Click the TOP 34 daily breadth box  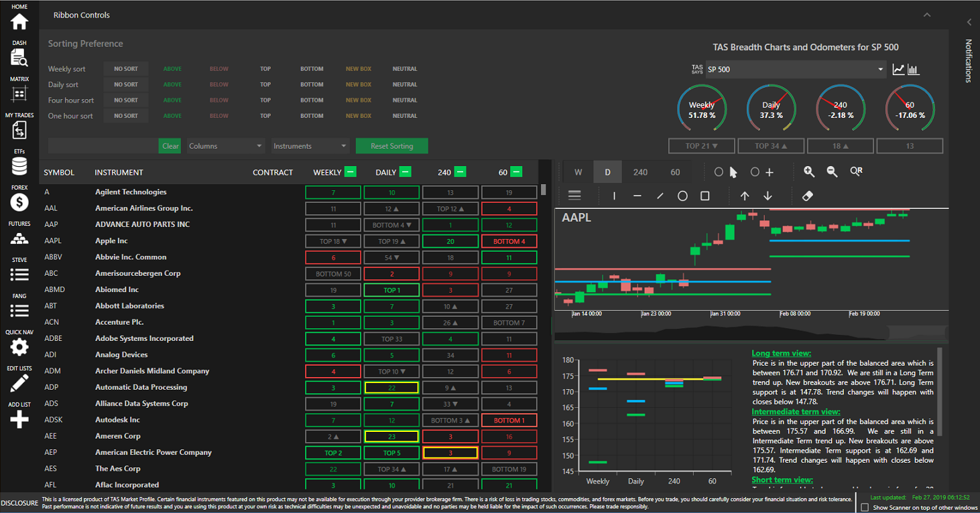tap(771, 146)
